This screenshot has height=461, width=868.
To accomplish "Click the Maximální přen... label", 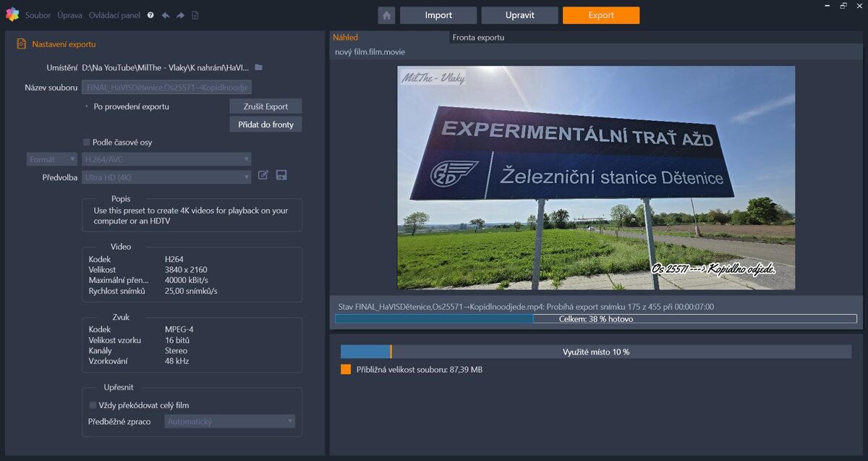I will coord(119,280).
